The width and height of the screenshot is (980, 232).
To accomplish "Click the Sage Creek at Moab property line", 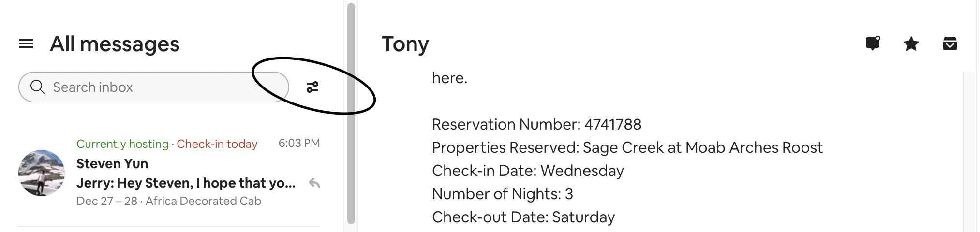I will (627, 147).
